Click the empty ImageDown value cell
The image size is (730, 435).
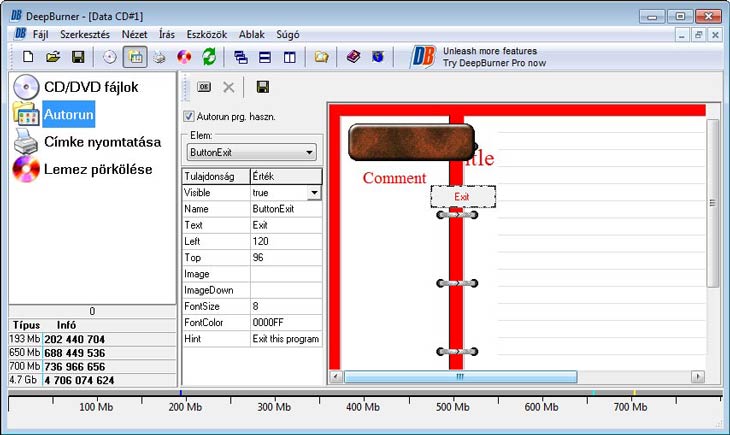click(285, 290)
